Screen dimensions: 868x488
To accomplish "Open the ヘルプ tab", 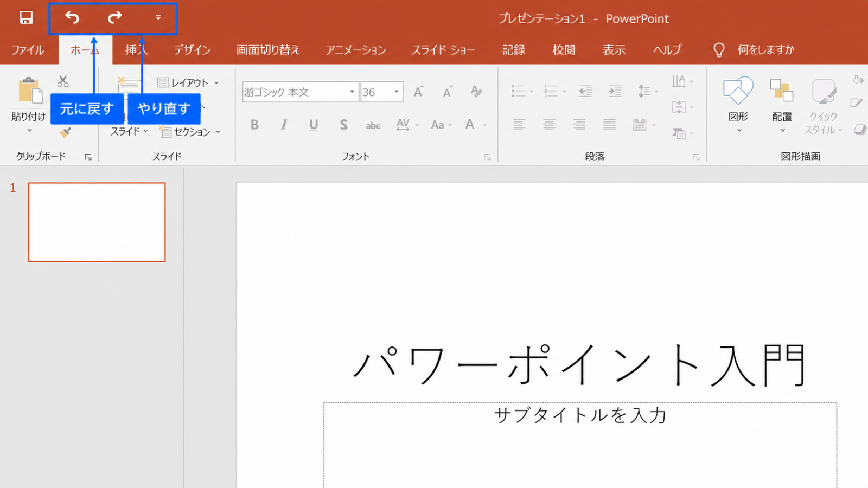I will click(x=667, y=50).
